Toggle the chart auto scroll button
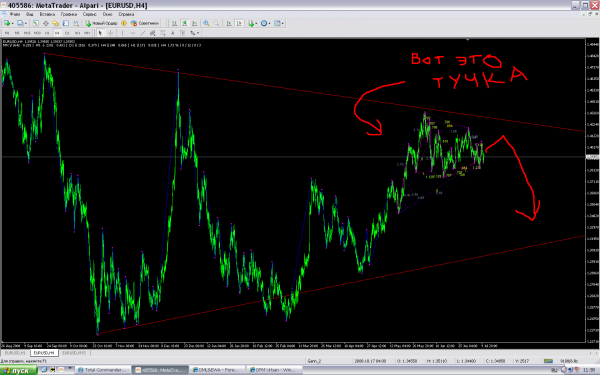 [x=229, y=23]
